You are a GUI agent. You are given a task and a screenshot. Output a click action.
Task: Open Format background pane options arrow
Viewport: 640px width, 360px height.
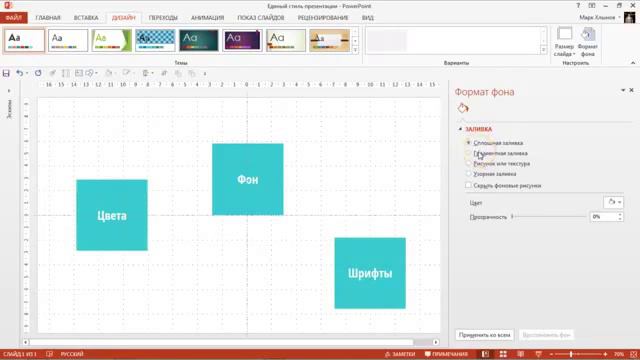point(623,90)
